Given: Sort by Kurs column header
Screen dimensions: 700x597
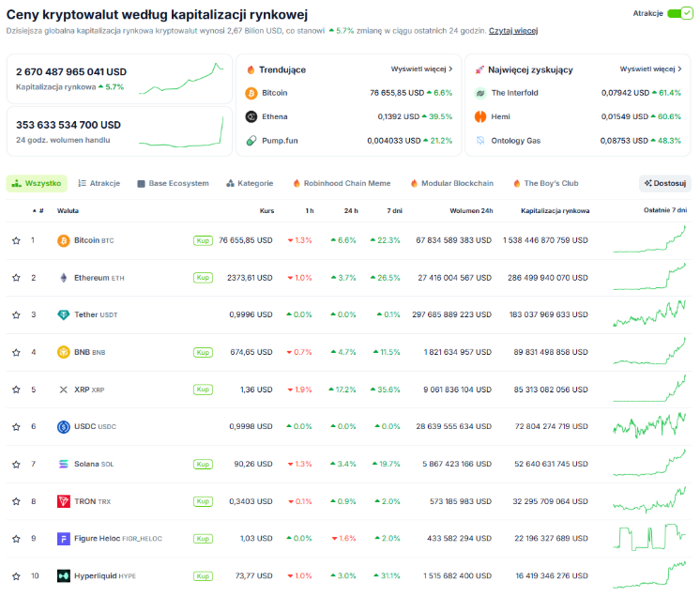Looking at the screenshot, I should pyautogui.click(x=266, y=211).
